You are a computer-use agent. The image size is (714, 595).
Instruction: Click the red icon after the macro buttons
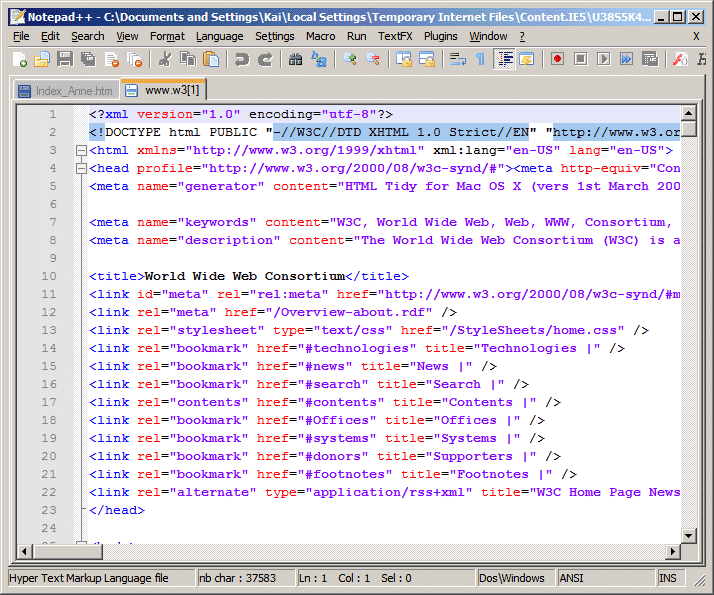[x=680, y=59]
